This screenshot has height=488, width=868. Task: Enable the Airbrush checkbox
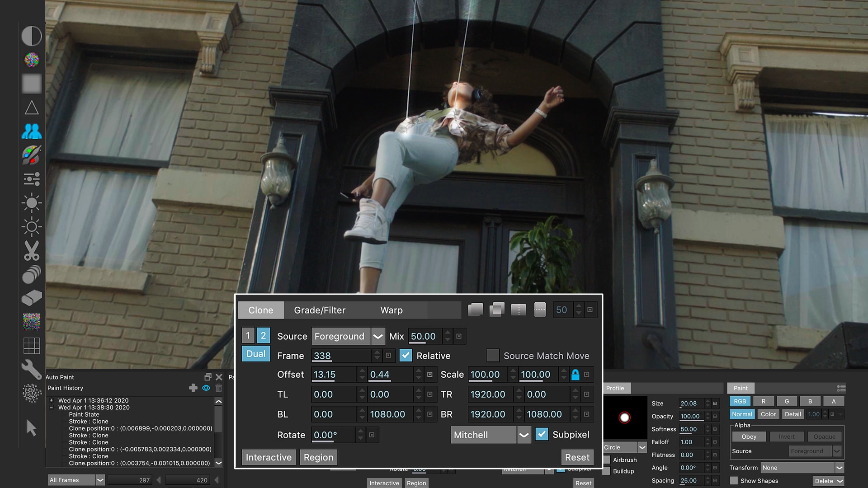607,460
